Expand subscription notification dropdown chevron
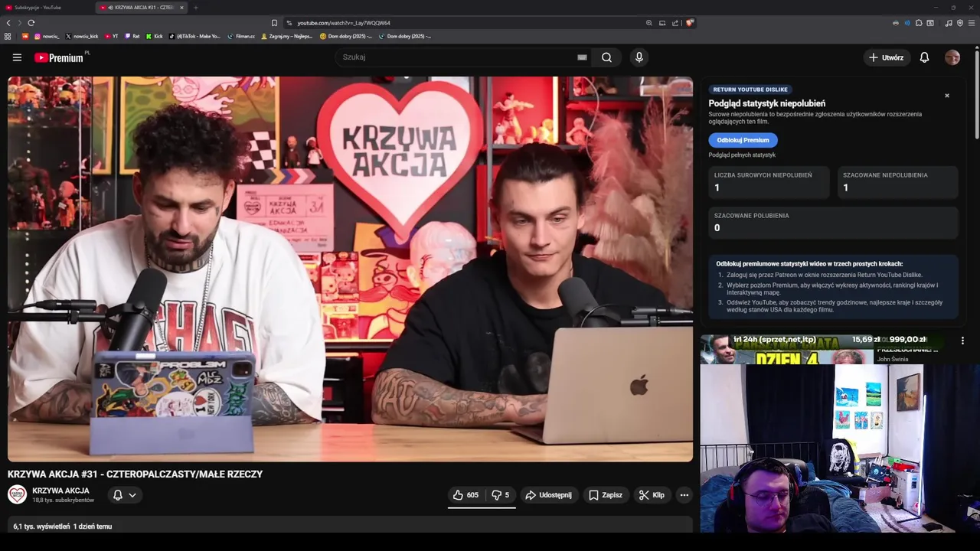980x551 pixels. (132, 495)
